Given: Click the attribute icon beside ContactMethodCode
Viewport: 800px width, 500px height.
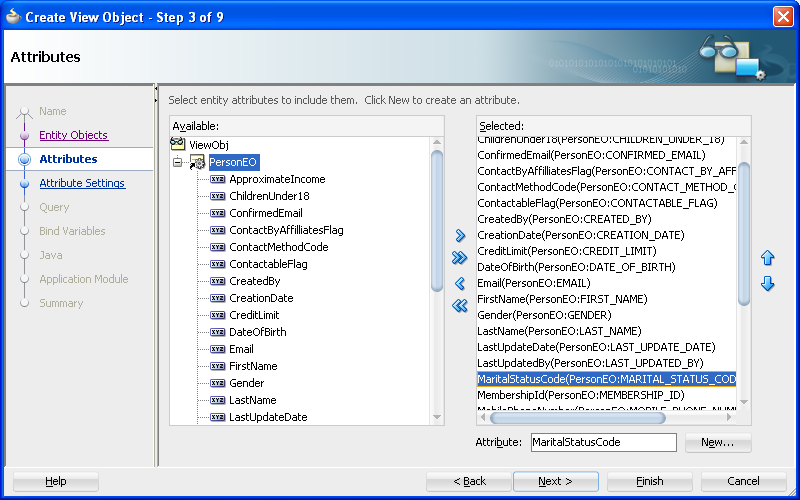Looking at the screenshot, I should 218,247.
